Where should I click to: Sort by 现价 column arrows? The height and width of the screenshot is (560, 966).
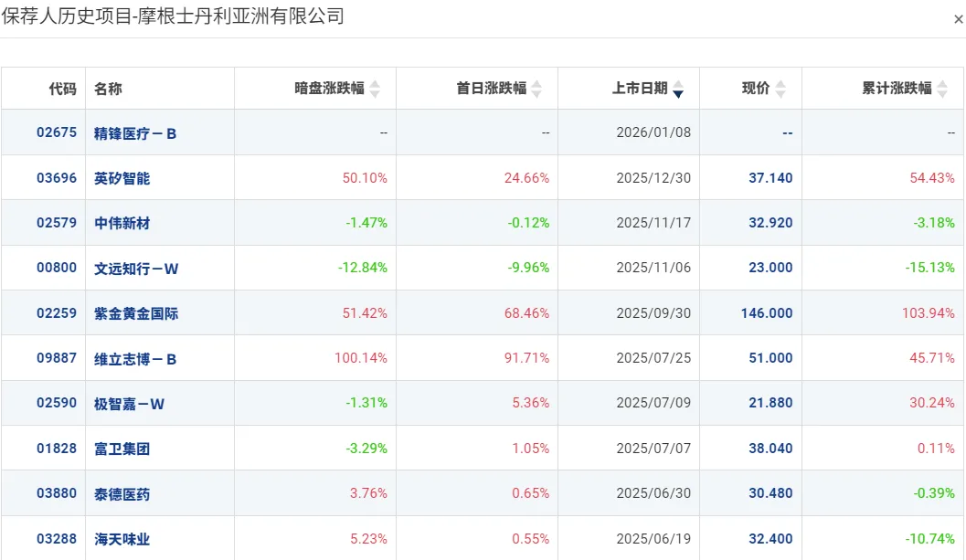[x=780, y=89]
